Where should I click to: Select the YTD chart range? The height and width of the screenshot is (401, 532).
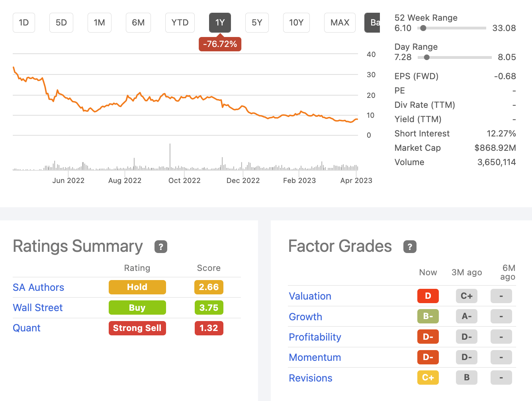180,23
